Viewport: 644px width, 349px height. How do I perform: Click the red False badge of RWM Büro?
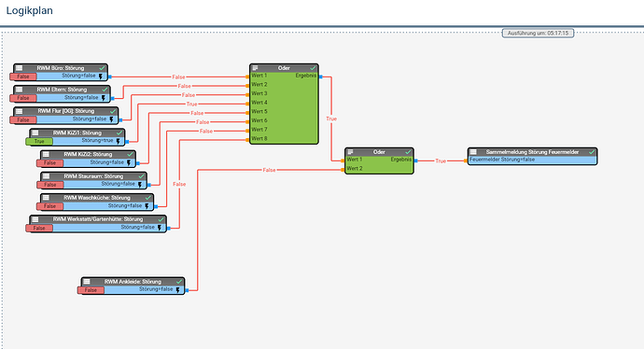coord(23,77)
